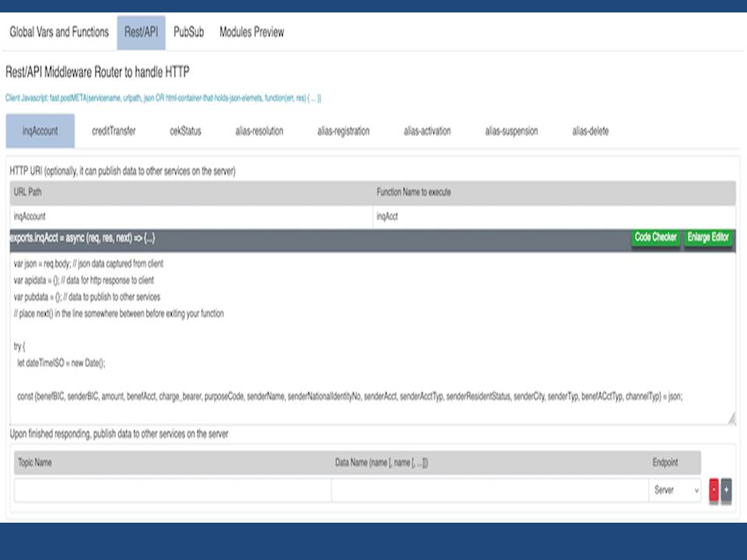
Task: Open the PubSub tab
Action: pyautogui.click(x=188, y=33)
